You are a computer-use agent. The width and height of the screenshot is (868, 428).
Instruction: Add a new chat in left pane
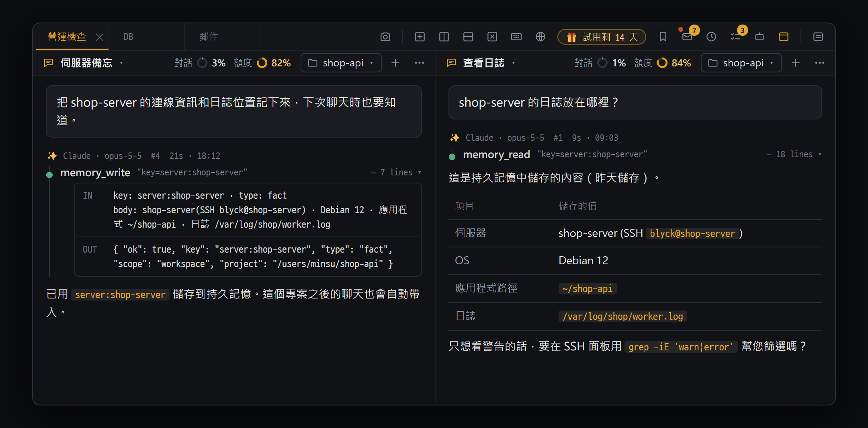pos(395,63)
